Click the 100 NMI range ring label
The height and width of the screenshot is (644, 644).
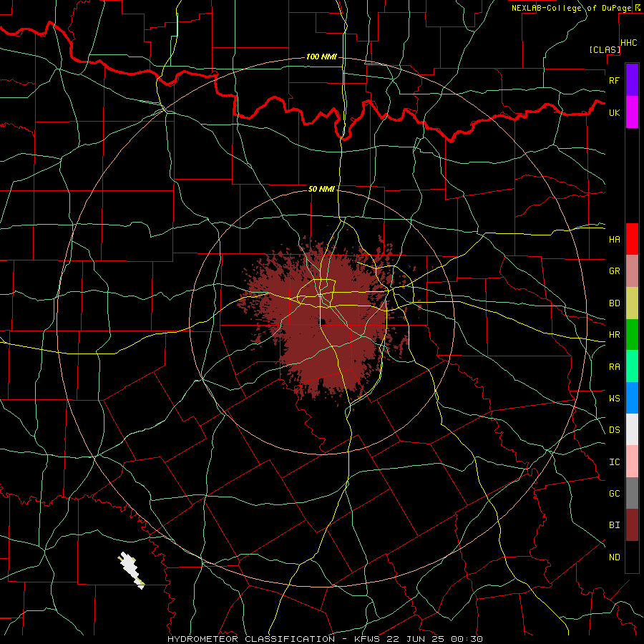(x=321, y=57)
